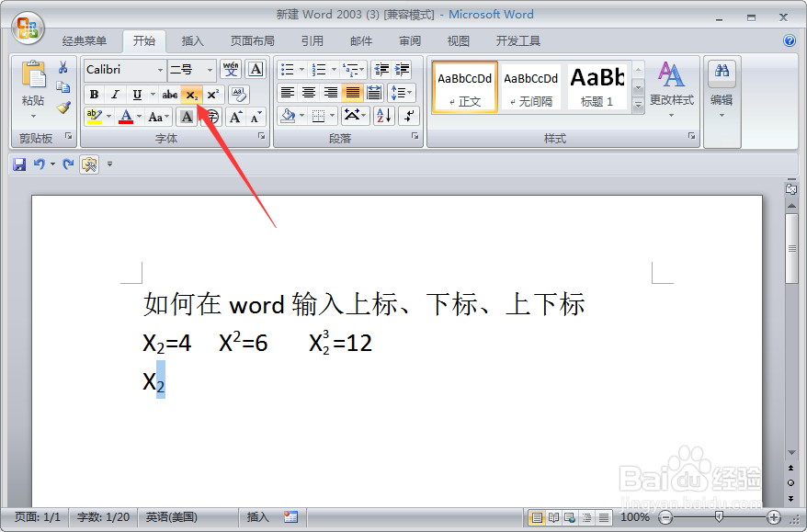Grow the font size

pos(234,117)
